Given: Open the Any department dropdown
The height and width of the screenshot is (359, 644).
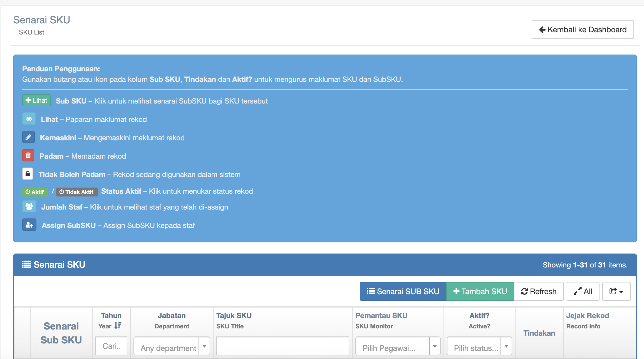Looking at the screenshot, I should (x=172, y=346).
